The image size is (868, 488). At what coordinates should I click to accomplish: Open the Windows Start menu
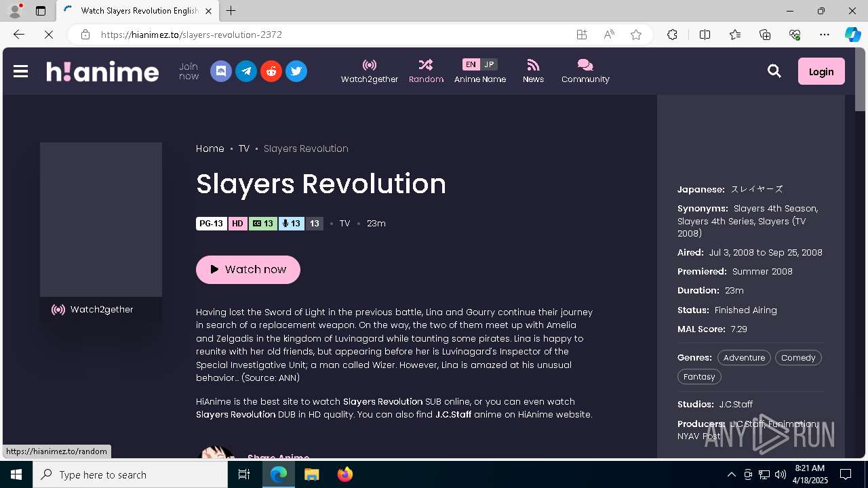16,474
